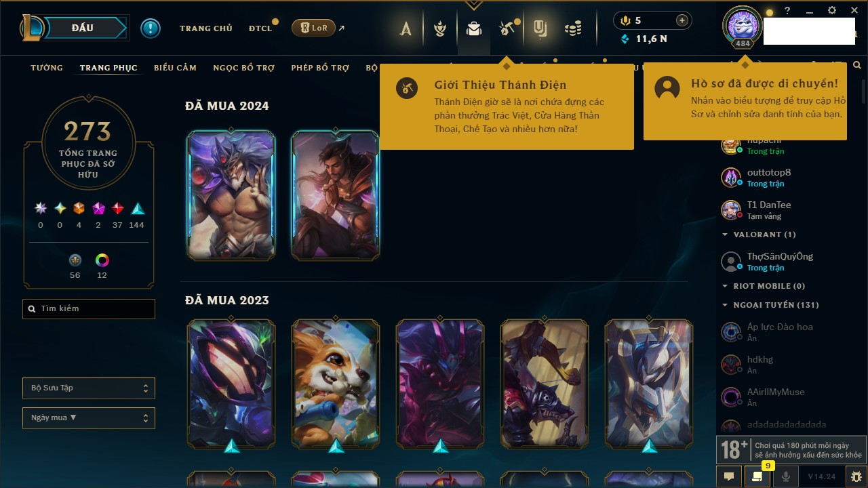
Task: Open the Ngày mua sort dropdown
Action: coord(89,418)
